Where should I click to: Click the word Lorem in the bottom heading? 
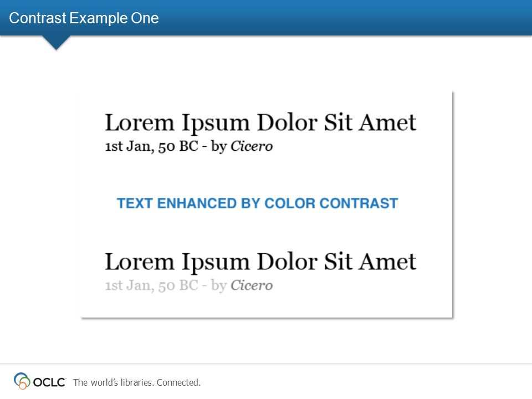point(140,262)
